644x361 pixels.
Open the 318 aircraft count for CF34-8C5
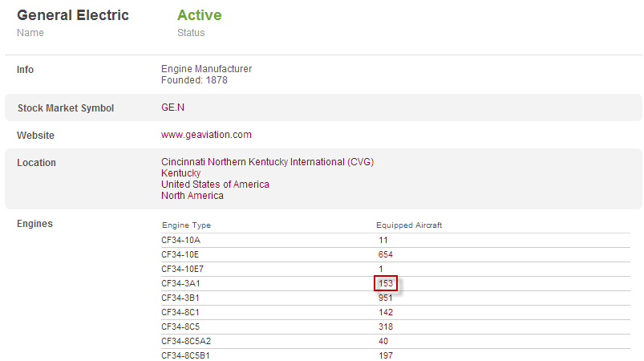[385, 327]
